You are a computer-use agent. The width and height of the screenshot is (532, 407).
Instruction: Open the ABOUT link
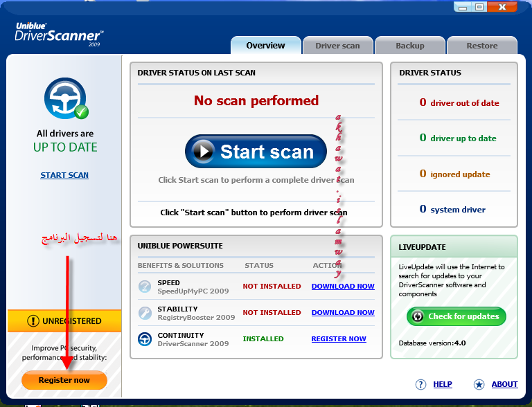click(x=504, y=384)
